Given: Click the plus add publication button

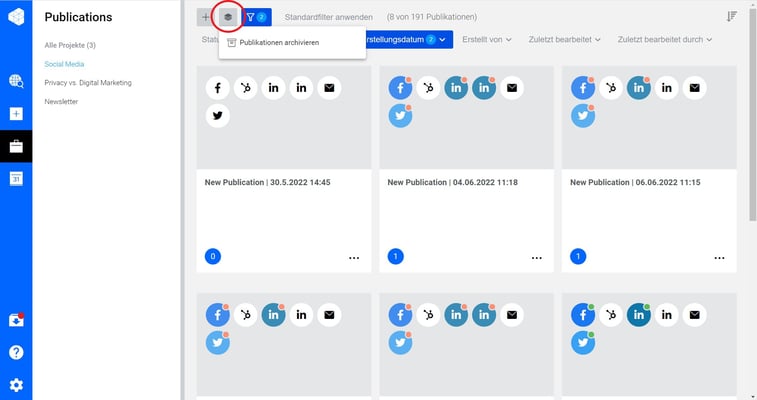Looking at the screenshot, I should click(x=206, y=17).
